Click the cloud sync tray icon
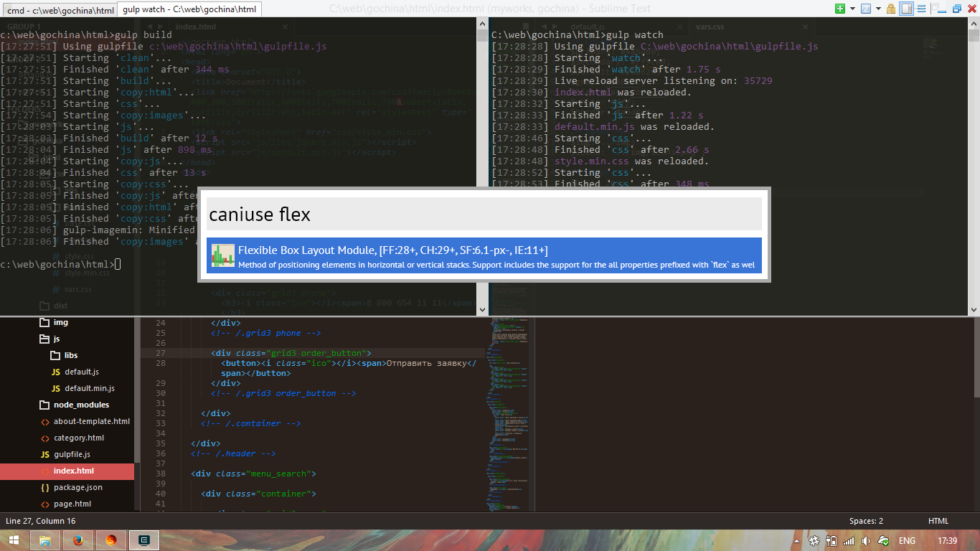Screen dimensions: 980x551 [x=885, y=540]
